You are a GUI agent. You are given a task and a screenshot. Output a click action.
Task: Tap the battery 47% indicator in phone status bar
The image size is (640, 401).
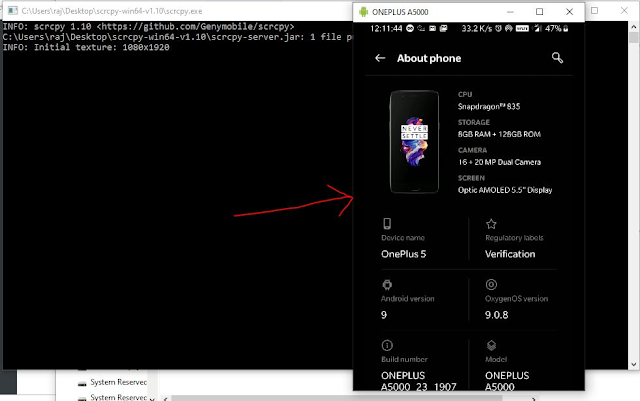[x=557, y=29]
